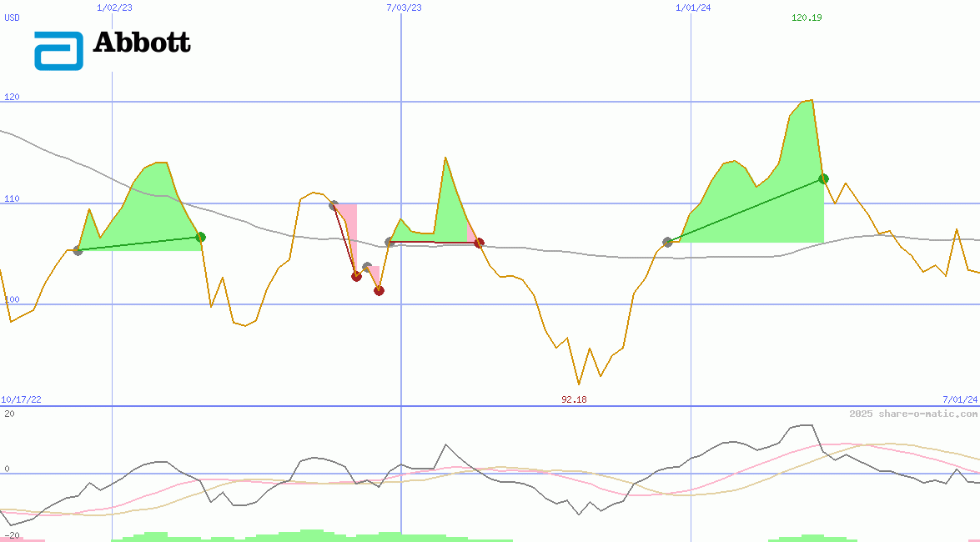Click the lowest red exit marker dot

tap(379, 291)
